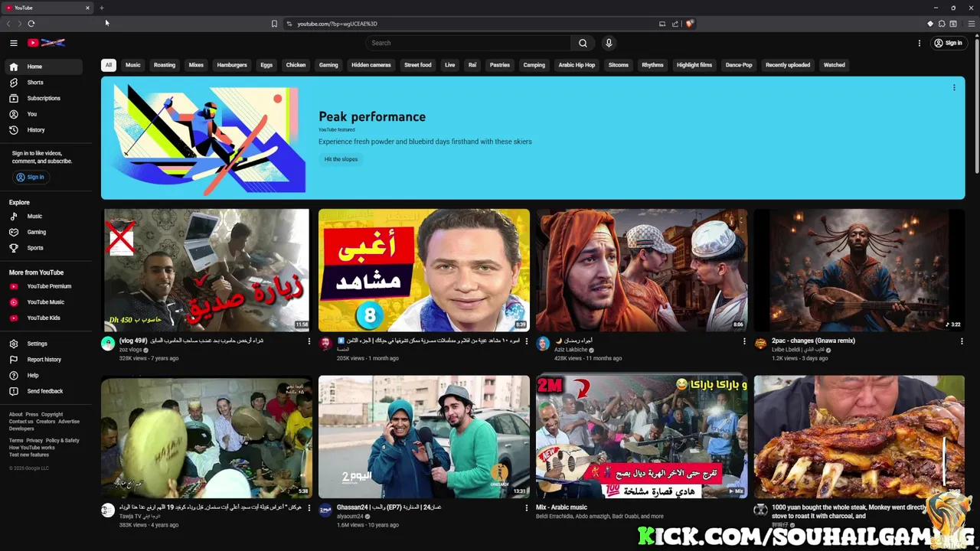Open How YouTube works link
The width and height of the screenshot is (980, 551).
tap(31, 448)
